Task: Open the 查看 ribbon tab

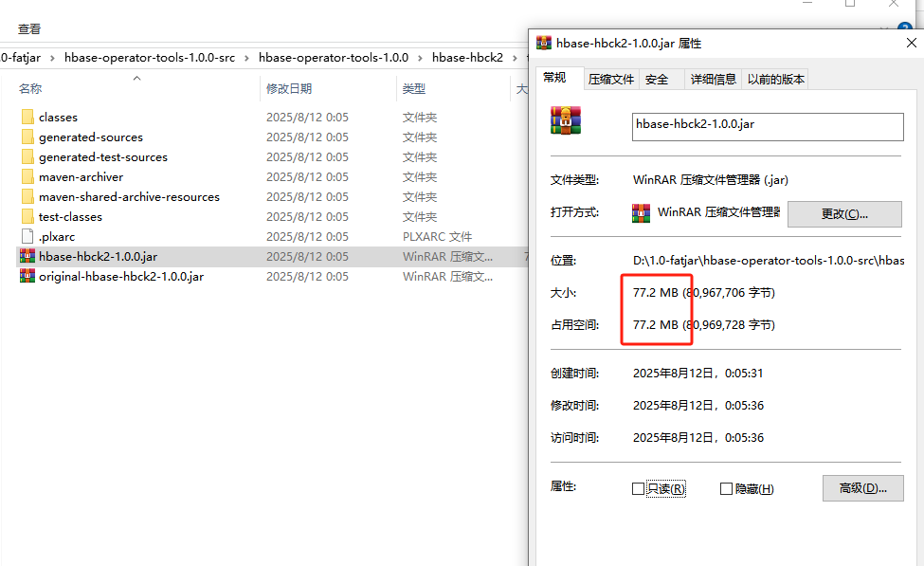Action: click(x=29, y=28)
